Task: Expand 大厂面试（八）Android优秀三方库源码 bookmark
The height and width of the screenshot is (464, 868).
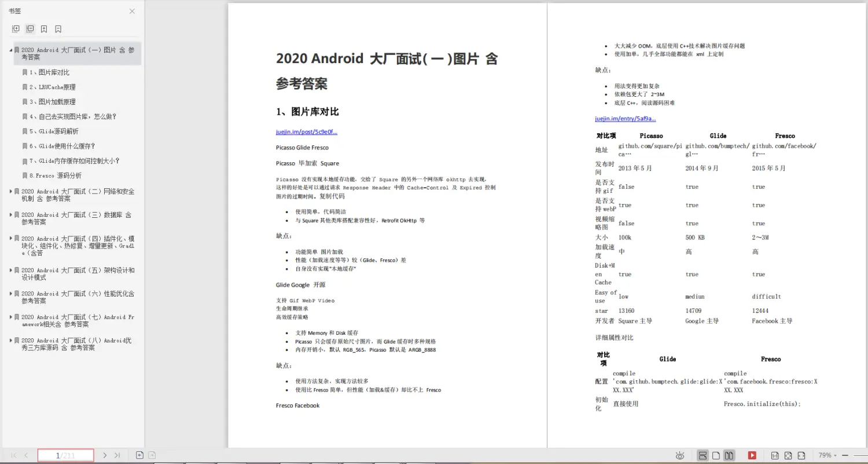Action: [x=10, y=340]
